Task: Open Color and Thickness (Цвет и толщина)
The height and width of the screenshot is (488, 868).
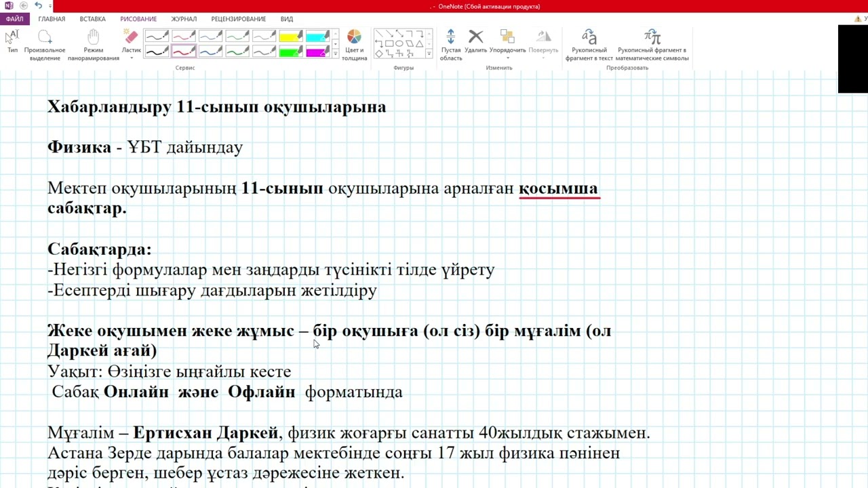Action: click(355, 45)
